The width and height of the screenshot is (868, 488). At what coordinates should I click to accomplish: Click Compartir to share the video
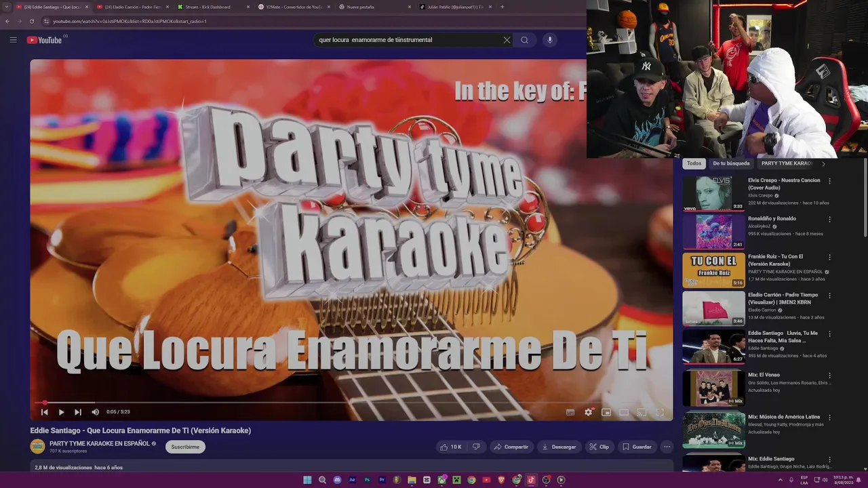[x=511, y=447]
